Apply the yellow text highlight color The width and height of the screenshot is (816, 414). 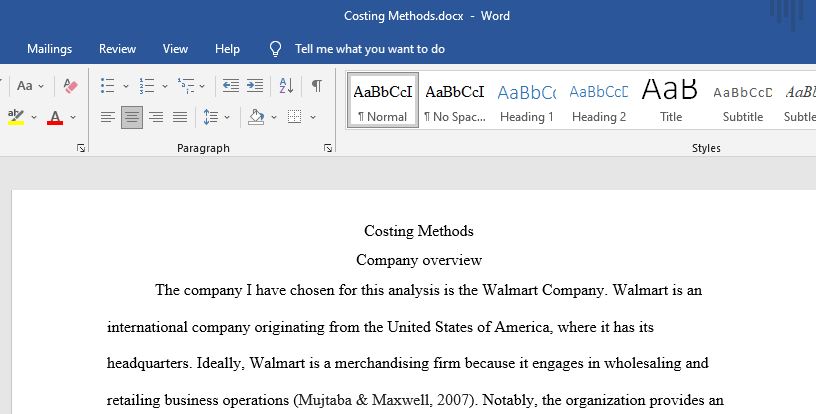coord(16,117)
